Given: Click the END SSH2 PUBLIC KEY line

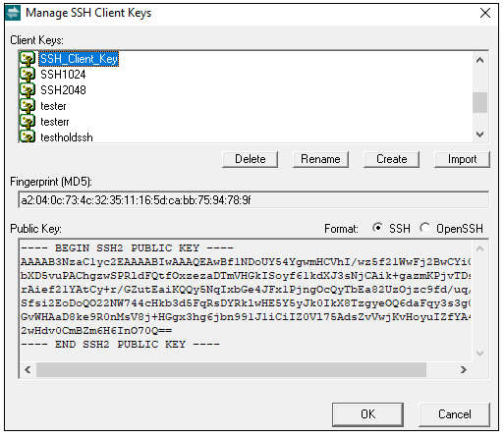Looking at the screenshot, I should [x=120, y=345].
